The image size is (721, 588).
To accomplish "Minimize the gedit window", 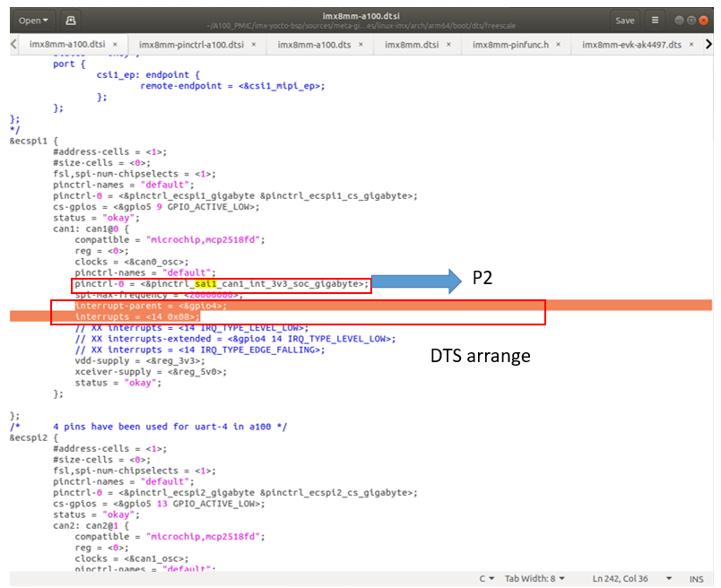I will pos(679,21).
